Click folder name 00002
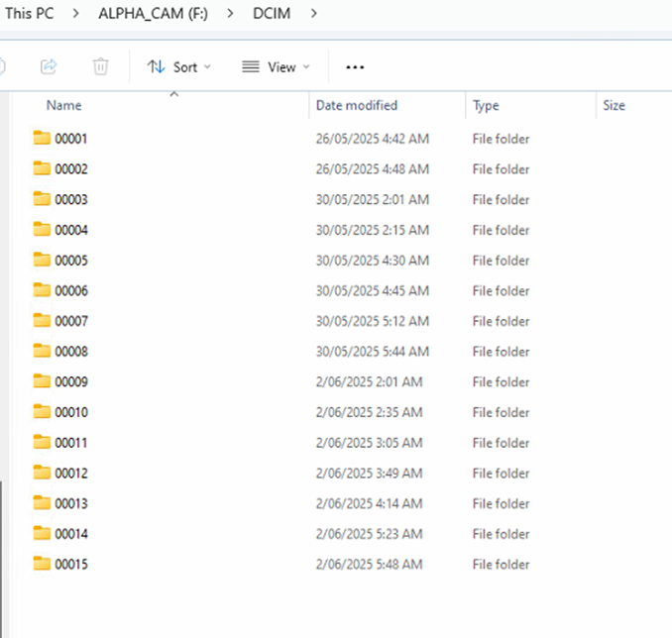The width and height of the screenshot is (672, 638). pos(71,169)
